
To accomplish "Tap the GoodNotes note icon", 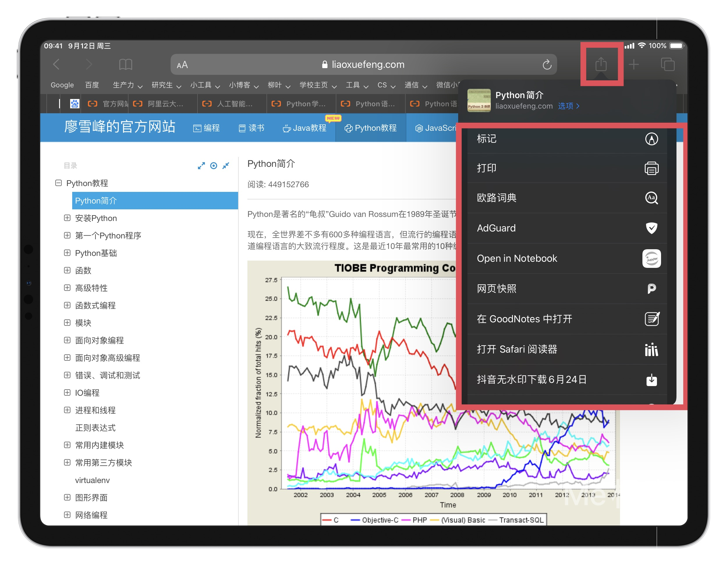I will coord(652,319).
